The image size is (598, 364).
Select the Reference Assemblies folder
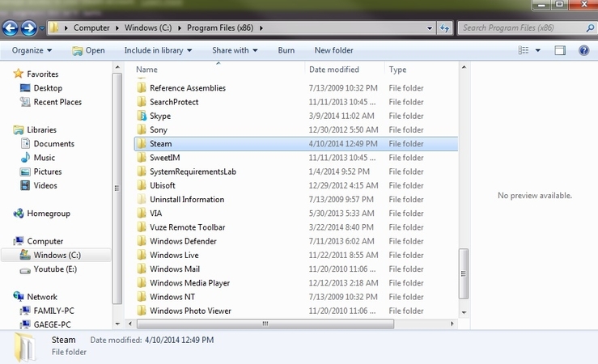click(187, 88)
